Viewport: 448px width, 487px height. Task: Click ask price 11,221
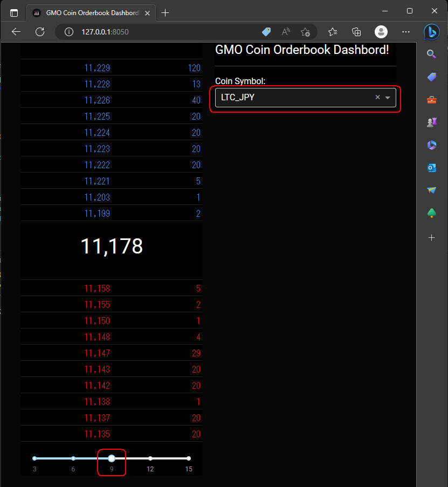tap(97, 181)
